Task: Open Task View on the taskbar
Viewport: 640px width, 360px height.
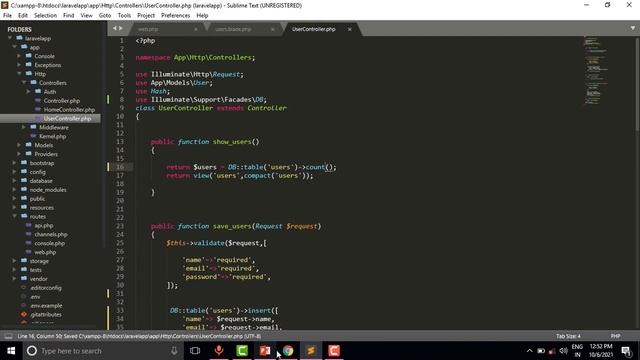Action: click(x=195, y=351)
